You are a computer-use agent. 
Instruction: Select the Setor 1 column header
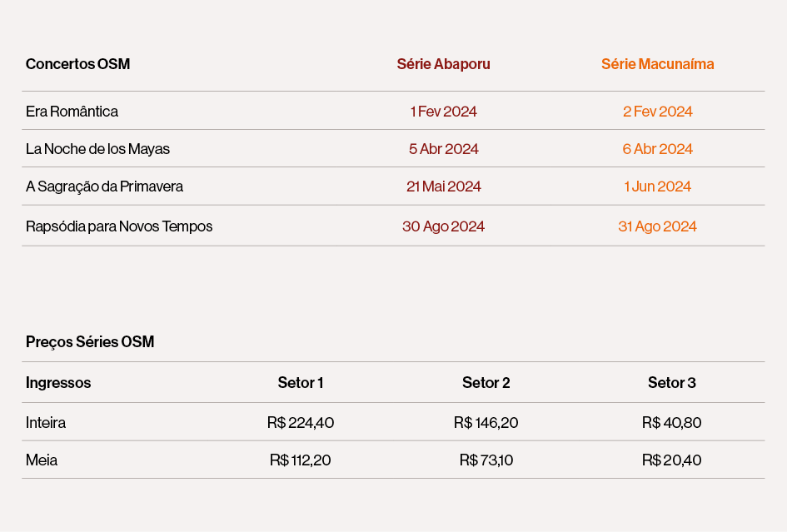coord(301,383)
